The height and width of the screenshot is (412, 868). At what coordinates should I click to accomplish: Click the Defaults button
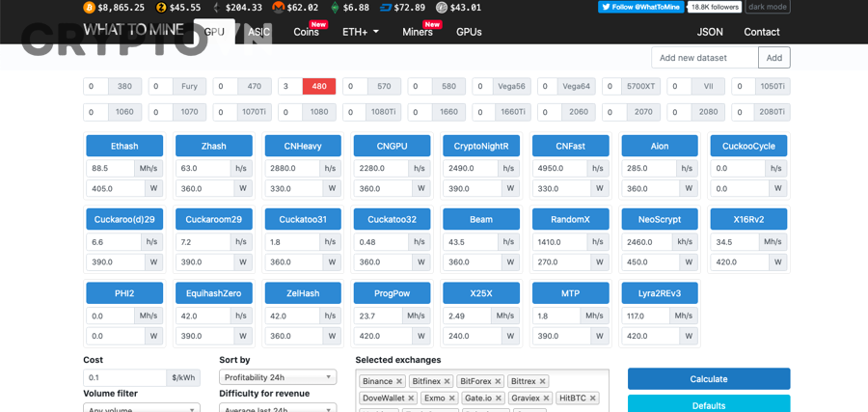[709, 405]
